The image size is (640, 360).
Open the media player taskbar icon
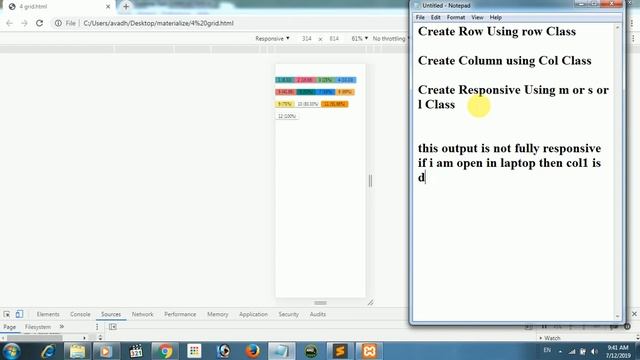105,351
